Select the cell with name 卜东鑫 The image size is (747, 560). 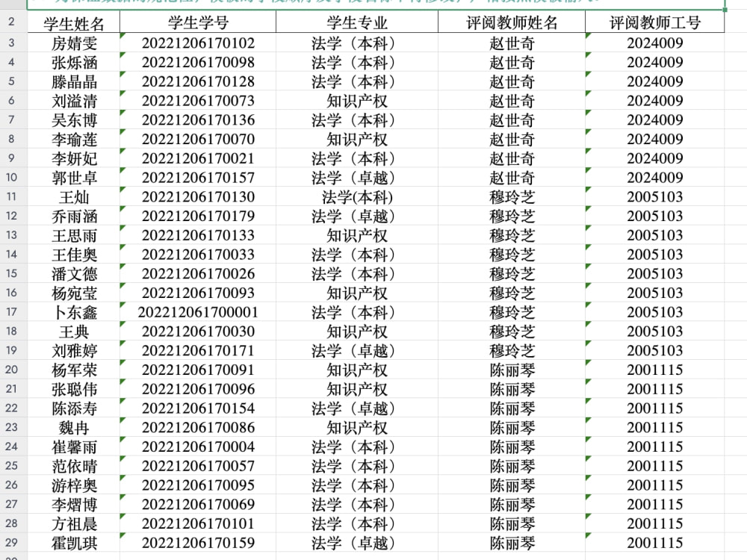(74, 312)
